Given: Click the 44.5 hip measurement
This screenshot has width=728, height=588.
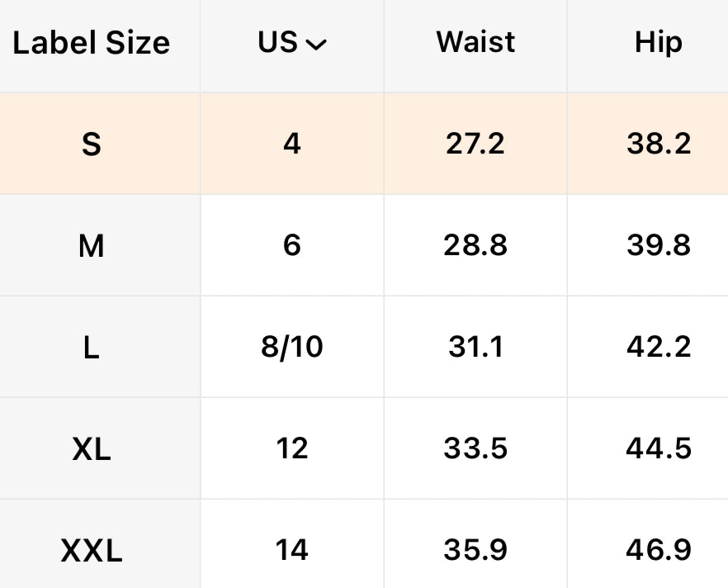Looking at the screenshot, I should point(658,449).
